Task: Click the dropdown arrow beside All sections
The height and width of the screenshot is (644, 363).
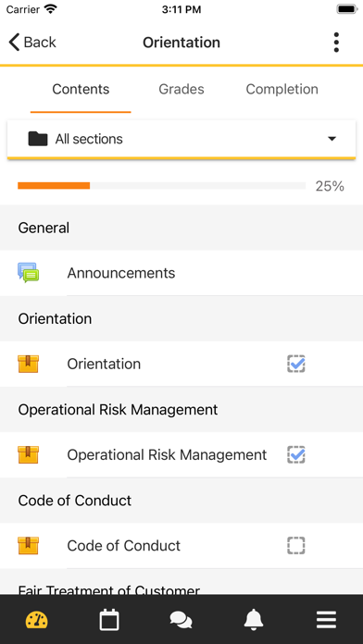Action: point(332,139)
